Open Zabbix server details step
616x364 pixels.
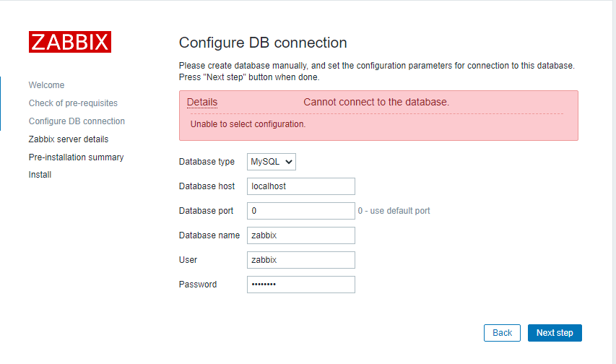[x=69, y=139]
